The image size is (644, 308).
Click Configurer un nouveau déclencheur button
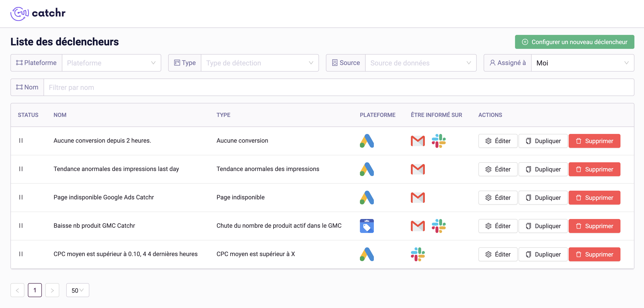[575, 42]
